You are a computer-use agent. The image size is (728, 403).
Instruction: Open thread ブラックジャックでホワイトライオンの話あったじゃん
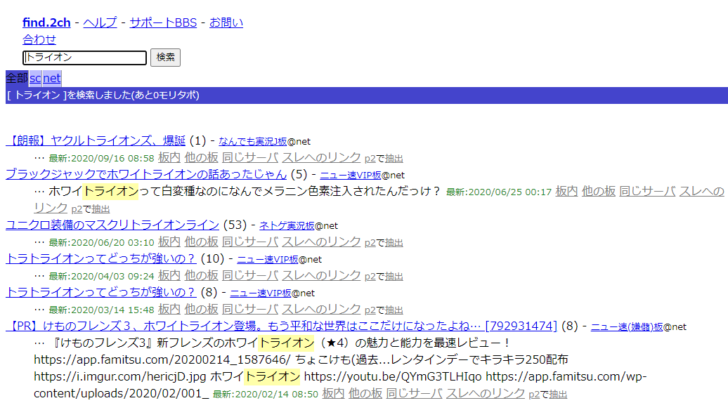tap(146, 174)
